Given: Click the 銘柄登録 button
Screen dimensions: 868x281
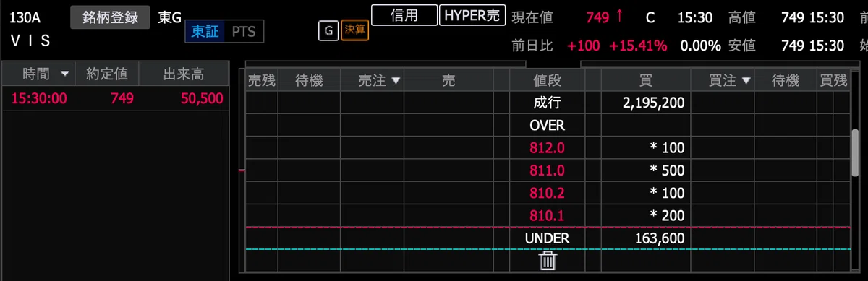Looking at the screenshot, I should coord(111,17).
